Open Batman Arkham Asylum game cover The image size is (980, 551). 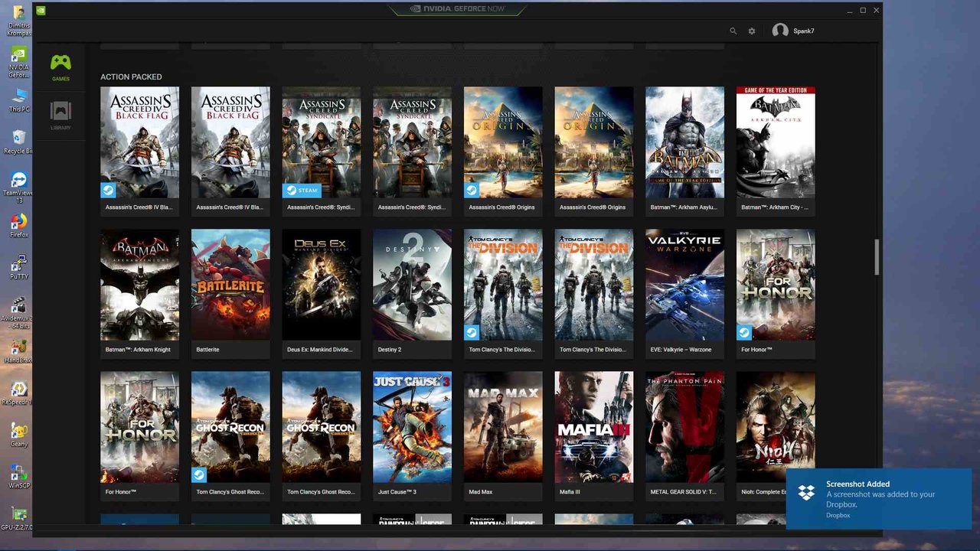point(684,142)
